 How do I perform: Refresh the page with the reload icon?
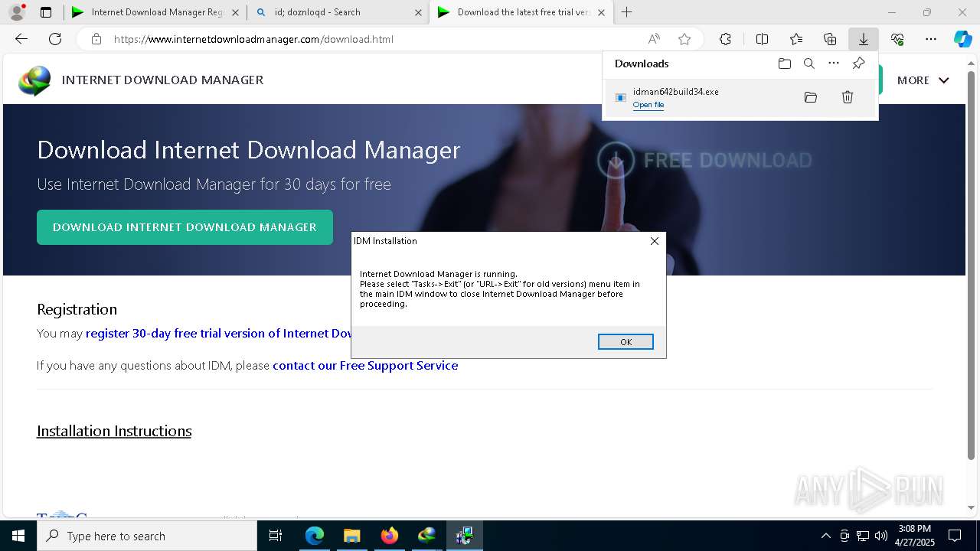click(55, 39)
